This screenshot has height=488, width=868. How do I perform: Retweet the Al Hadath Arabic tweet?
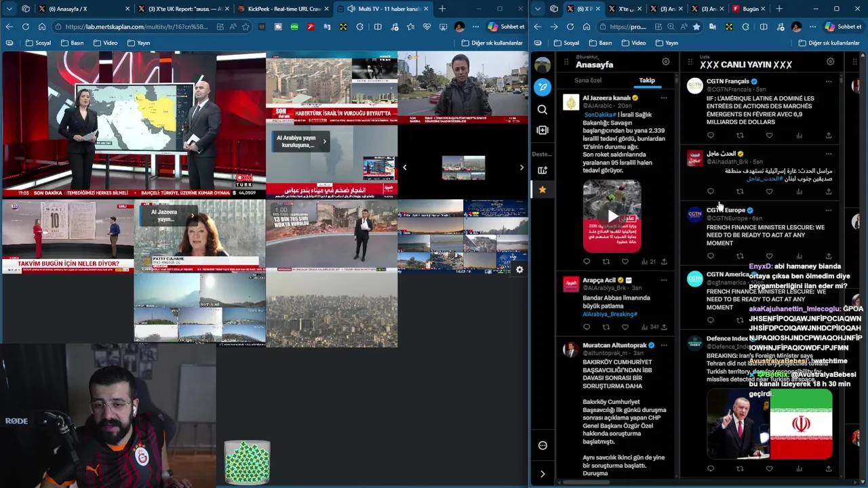[x=740, y=192]
